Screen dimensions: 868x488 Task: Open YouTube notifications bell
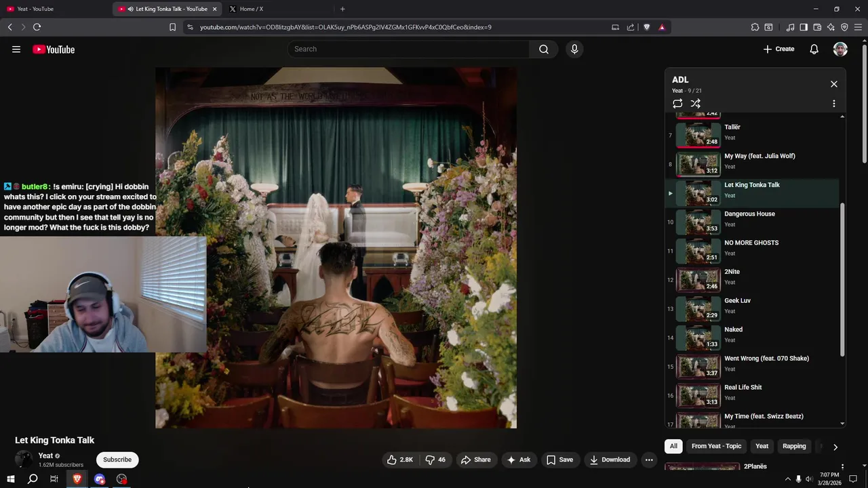click(814, 49)
